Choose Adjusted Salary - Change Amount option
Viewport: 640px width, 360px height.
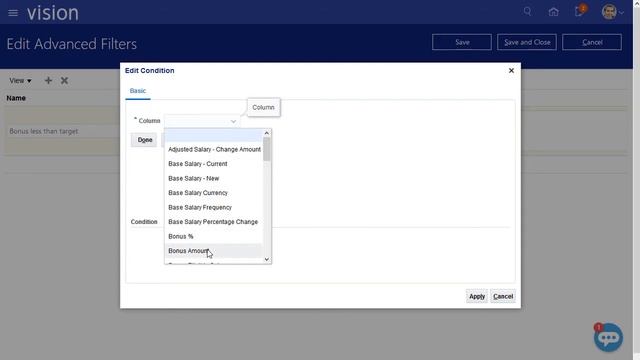coord(214,149)
